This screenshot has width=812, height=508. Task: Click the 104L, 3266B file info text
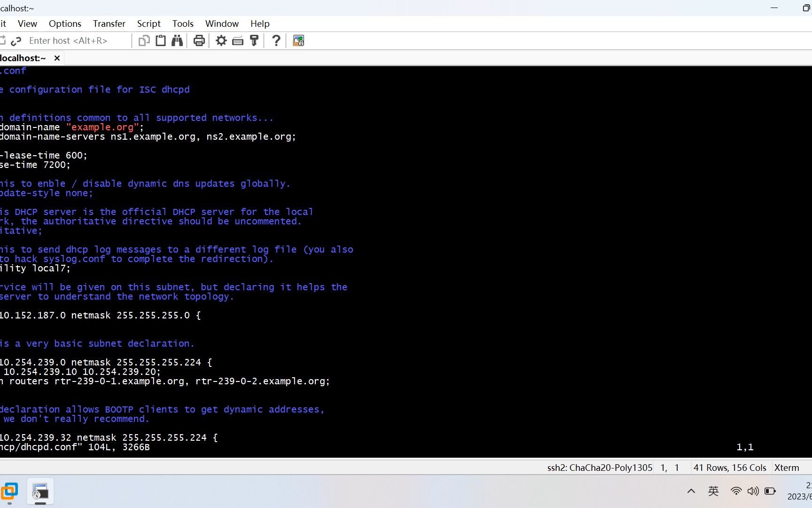pyautogui.click(x=119, y=447)
